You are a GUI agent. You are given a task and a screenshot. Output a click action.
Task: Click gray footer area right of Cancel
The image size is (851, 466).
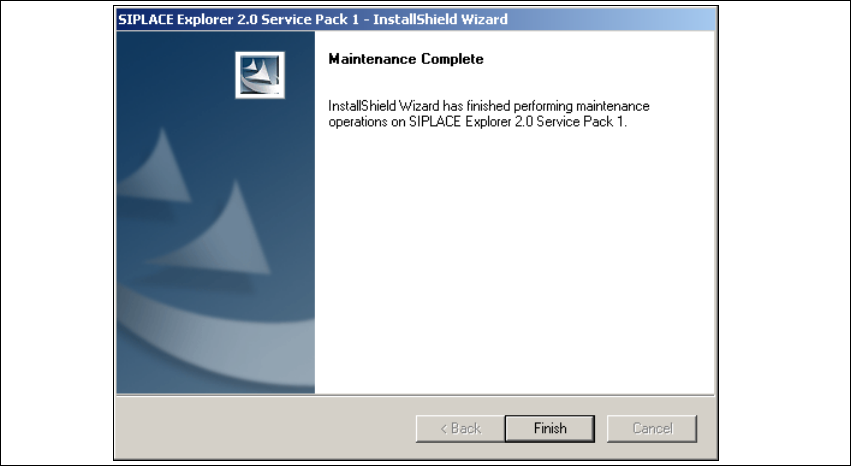pyautogui.click(x=706, y=429)
